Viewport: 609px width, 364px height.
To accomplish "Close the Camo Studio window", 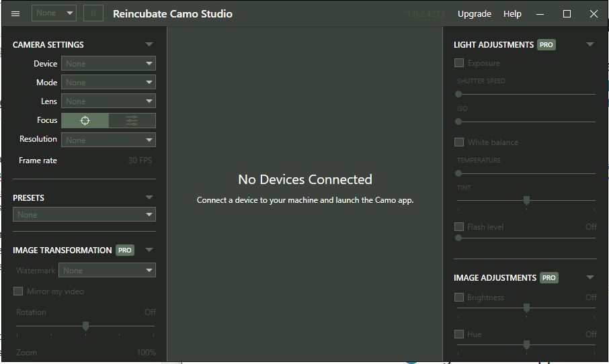I will tap(594, 14).
